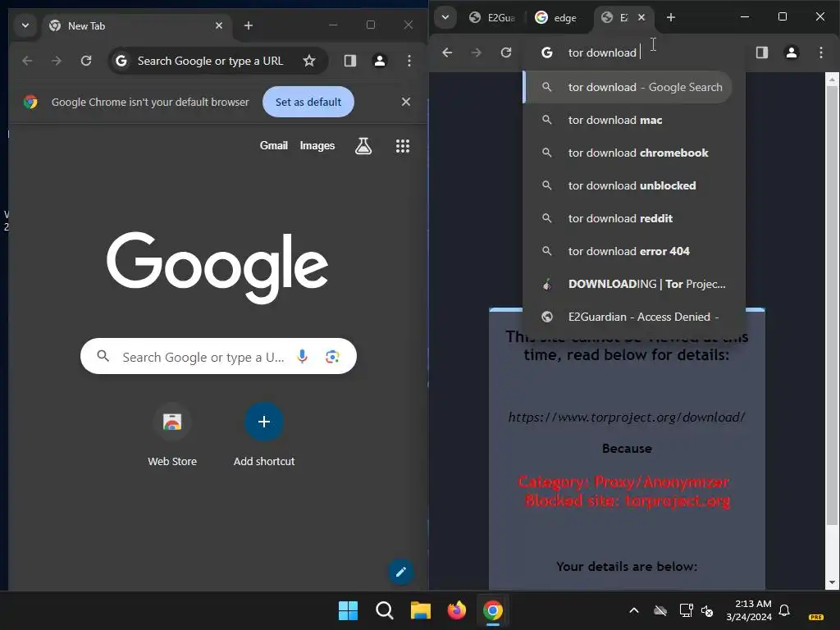Open the Images link
840x630 pixels.
click(x=317, y=146)
